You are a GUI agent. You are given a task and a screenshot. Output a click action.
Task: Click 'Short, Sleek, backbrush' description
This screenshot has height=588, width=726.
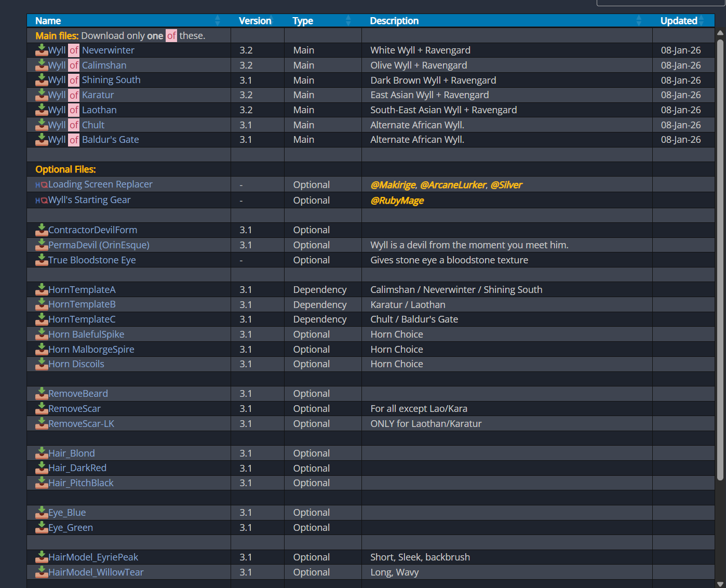(420, 557)
